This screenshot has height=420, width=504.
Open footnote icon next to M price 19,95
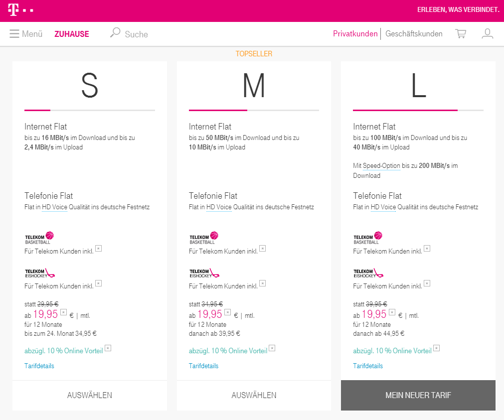tap(228, 312)
